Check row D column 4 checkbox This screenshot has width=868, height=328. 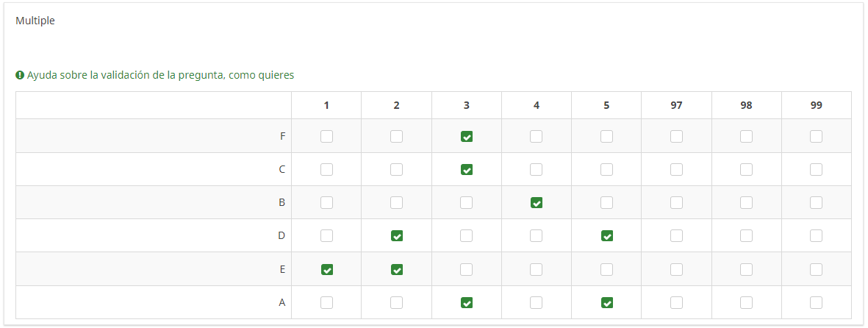pos(537,236)
